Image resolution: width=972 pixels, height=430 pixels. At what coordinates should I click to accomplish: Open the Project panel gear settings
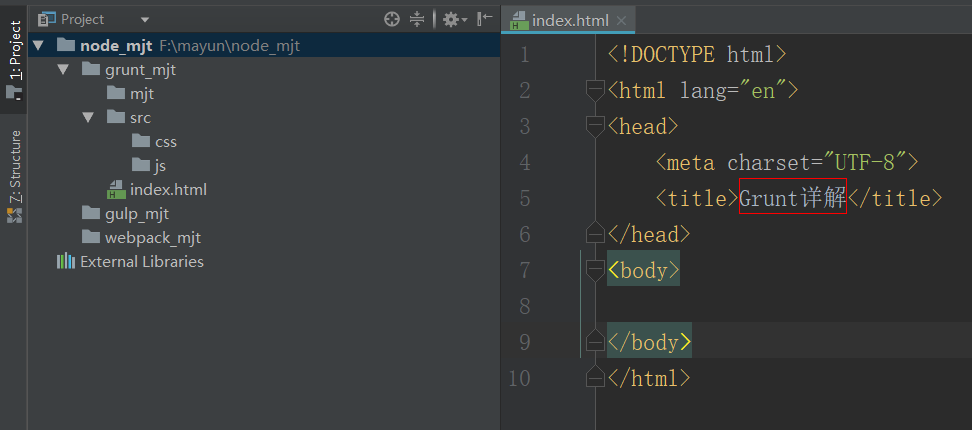pos(451,19)
